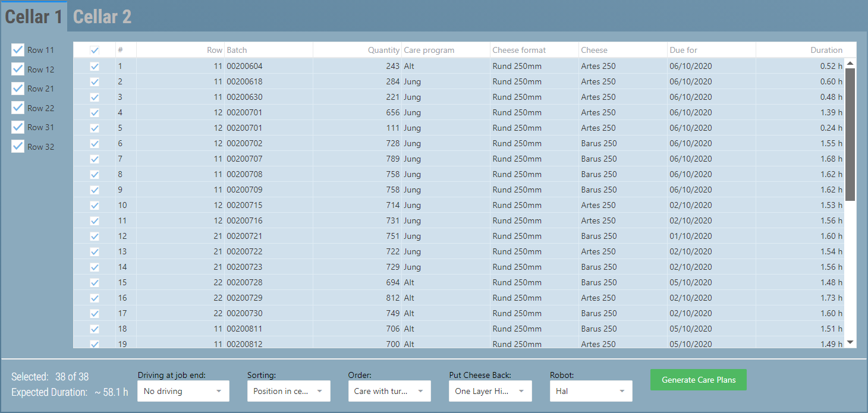Disable the Row 32 checkbox
Viewport: 868px width, 413px height.
tap(18, 147)
